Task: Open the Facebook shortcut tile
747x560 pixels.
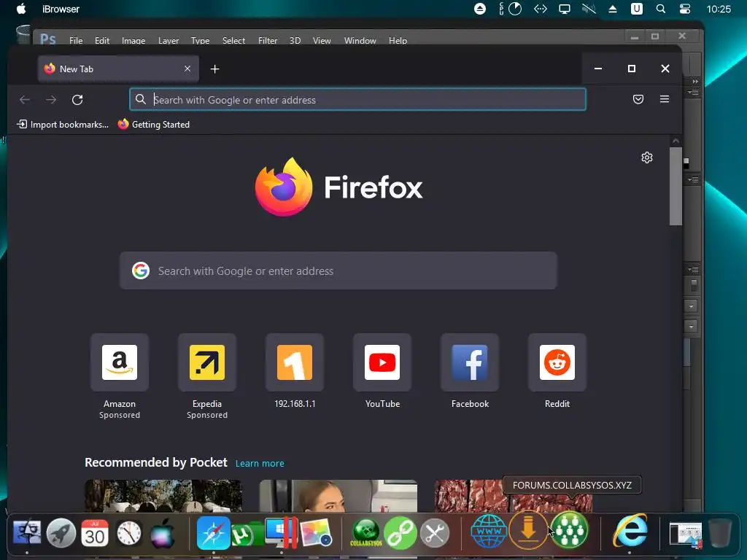Action: tap(470, 362)
